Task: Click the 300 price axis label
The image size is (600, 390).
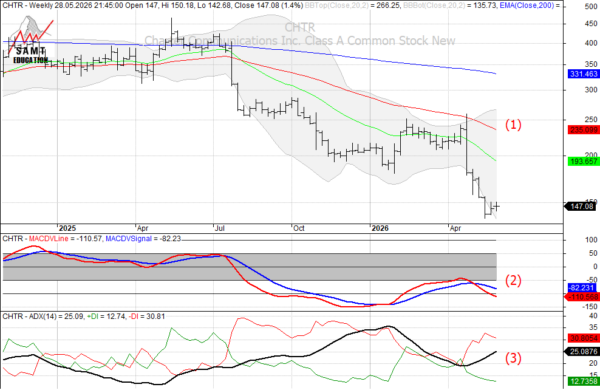Action: tap(591, 90)
